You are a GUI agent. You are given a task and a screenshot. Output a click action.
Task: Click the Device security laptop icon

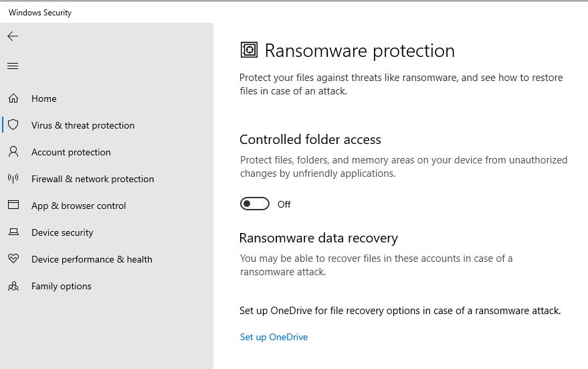click(13, 232)
